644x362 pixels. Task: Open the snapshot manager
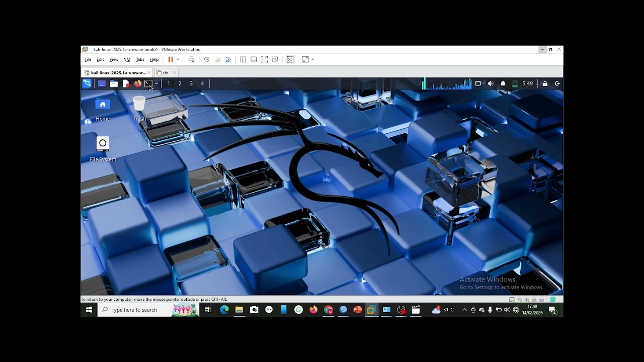coord(228,59)
